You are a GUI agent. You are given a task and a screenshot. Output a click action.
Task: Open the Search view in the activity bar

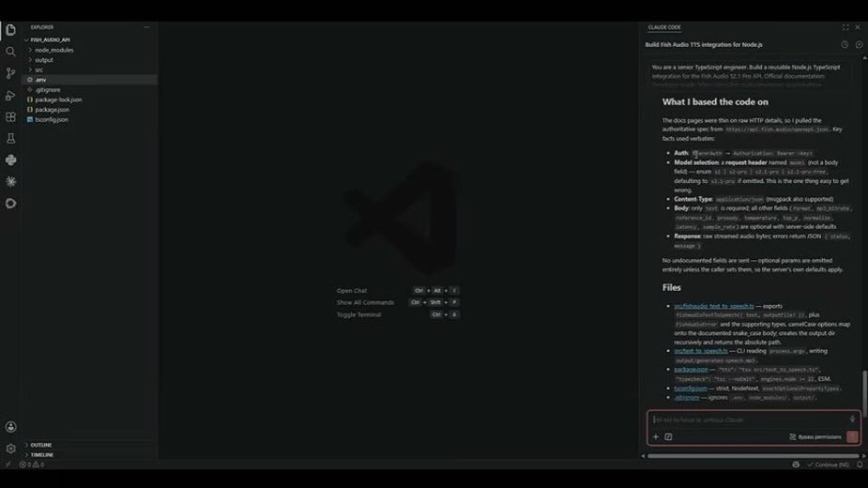pos(10,52)
